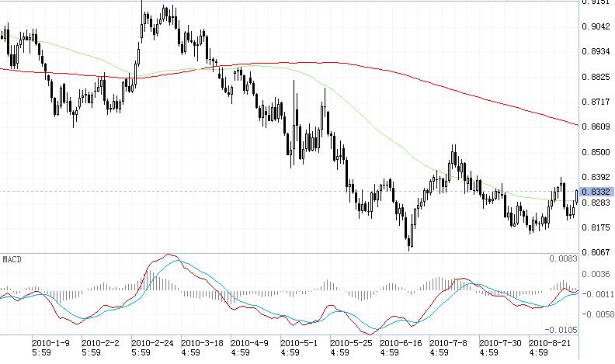Click the current price label 0.8332
This screenshot has height=364, width=615.
point(596,192)
